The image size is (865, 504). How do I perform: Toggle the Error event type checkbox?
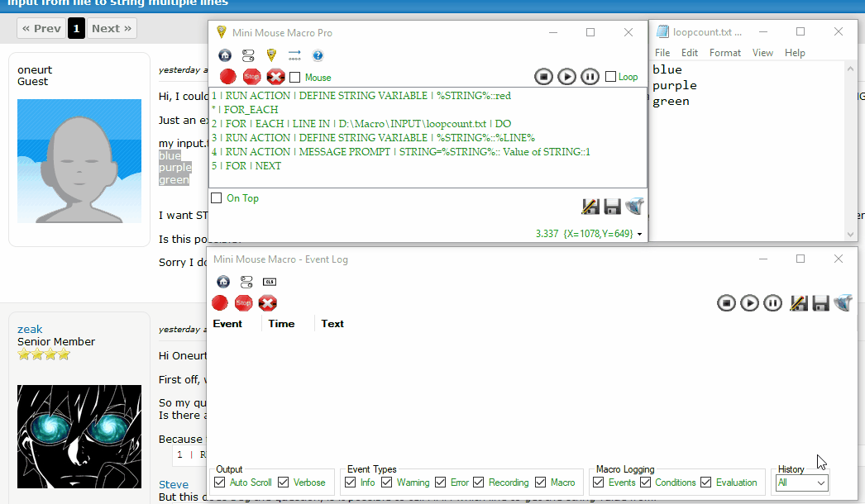[440, 482]
